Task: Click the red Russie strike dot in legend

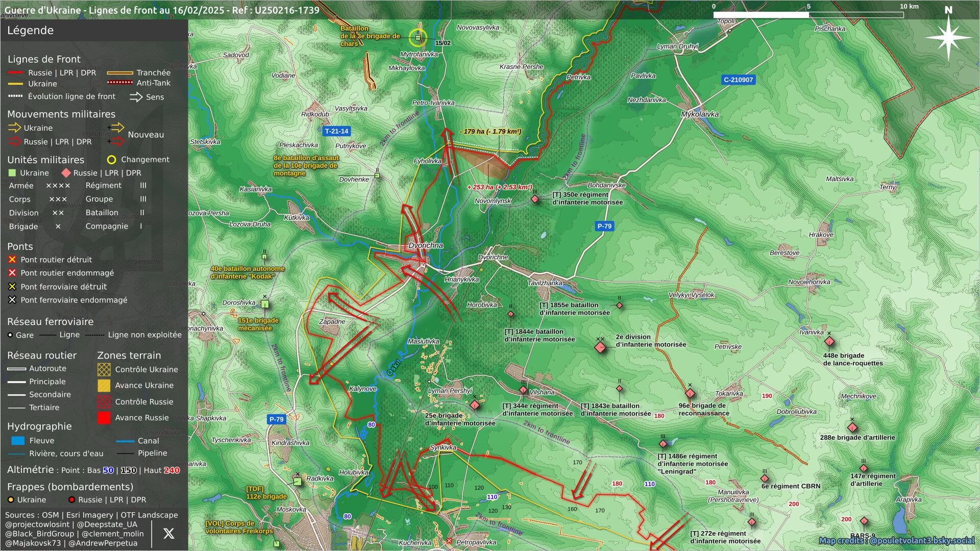Action: pyautogui.click(x=72, y=500)
